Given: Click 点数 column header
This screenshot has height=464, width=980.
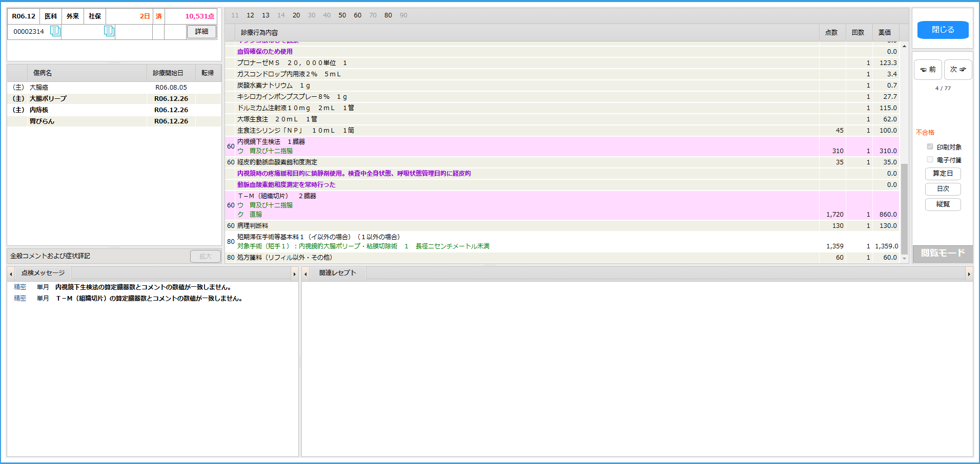Looking at the screenshot, I should [x=831, y=32].
